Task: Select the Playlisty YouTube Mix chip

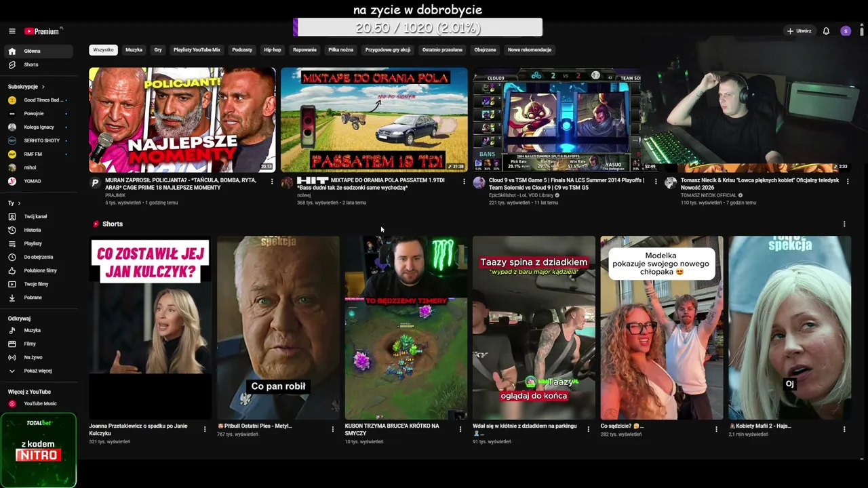Action: [x=197, y=49]
